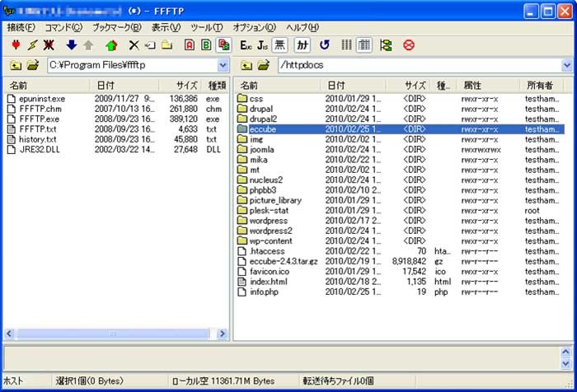Select no kanji conversion (無)
Image resolution: width=577 pixels, height=392 pixels.
279,44
